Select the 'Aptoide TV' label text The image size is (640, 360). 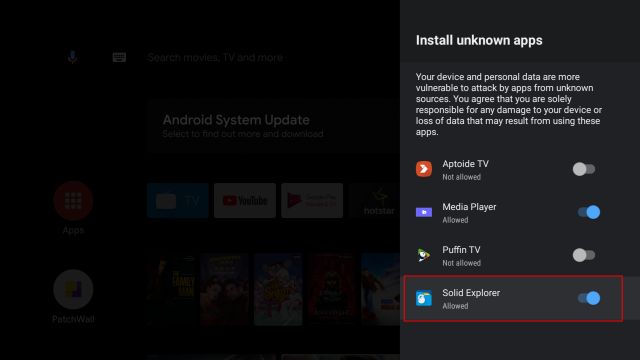coord(465,164)
